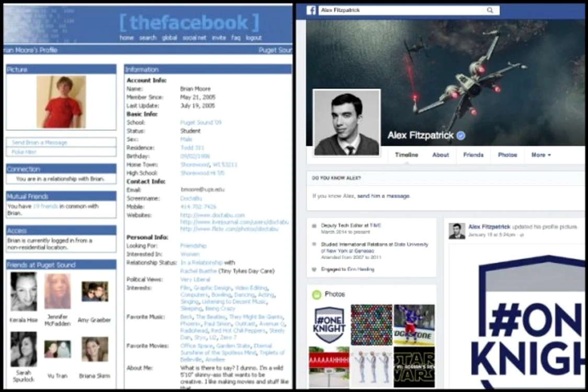Screen dimensions: 588x392
Task: Open the Photos tab in profile navigation
Action: click(507, 155)
